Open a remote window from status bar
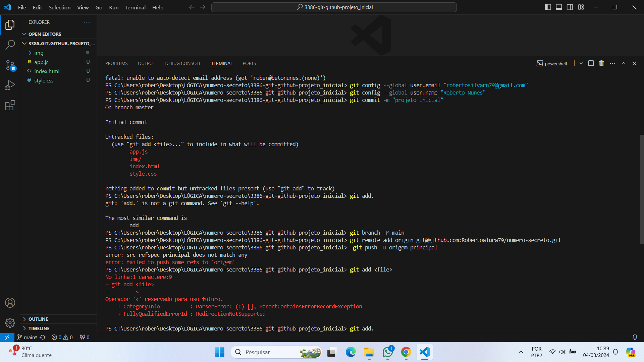This screenshot has height=362, width=644. point(7,337)
